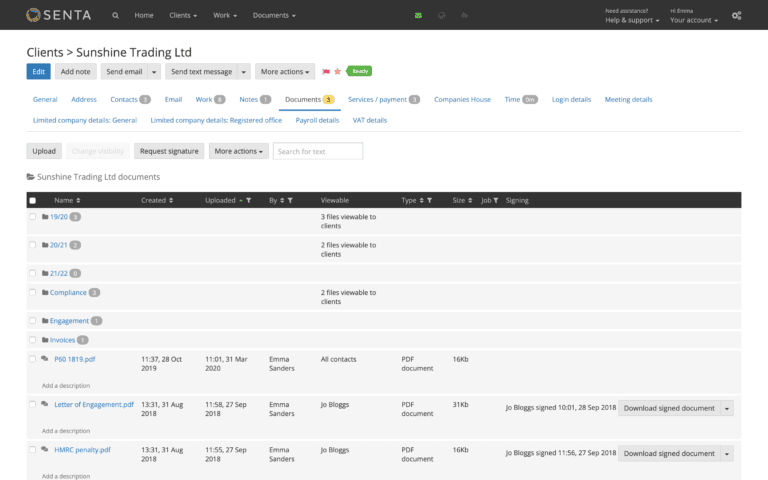Sort by Name column arrows

[x=78, y=200]
